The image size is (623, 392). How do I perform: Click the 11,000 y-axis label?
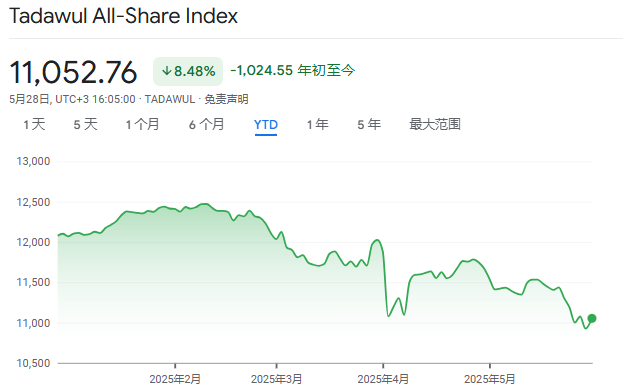[33, 323]
